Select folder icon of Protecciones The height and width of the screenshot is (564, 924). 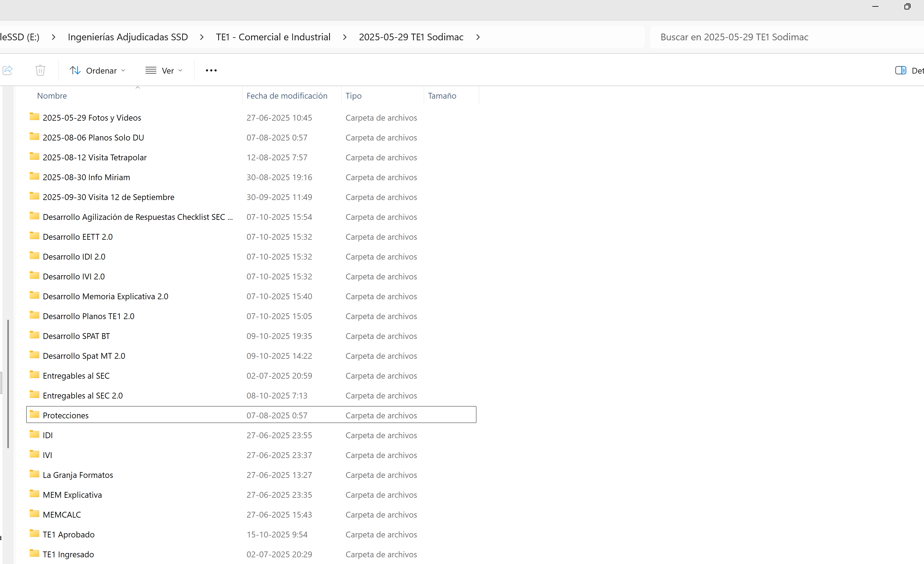pos(35,414)
